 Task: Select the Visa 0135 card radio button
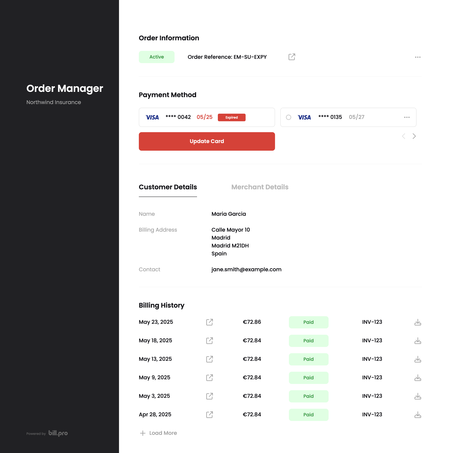click(x=288, y=117)
